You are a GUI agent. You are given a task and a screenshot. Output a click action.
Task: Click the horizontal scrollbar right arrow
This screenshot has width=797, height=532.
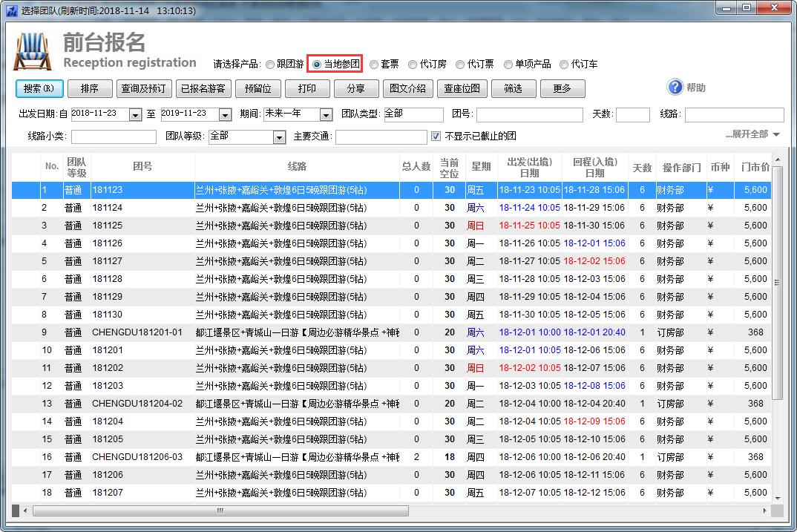[x=765, y=510]
